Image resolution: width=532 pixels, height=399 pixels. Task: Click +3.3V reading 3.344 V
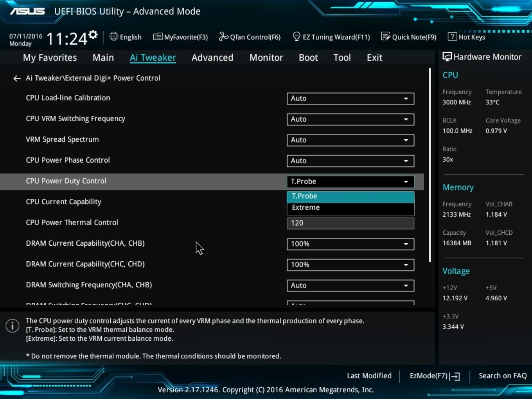[x=453, y=327]
